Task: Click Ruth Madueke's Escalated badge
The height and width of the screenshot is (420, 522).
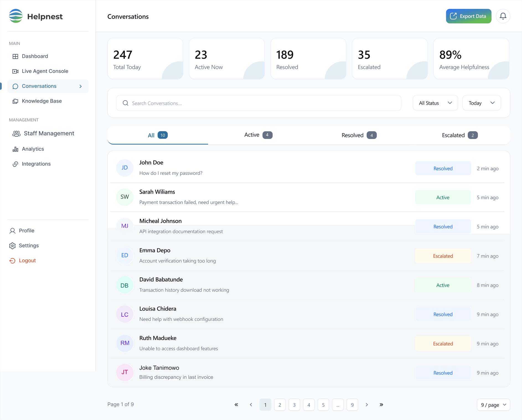Action: (x=443, y=344)
